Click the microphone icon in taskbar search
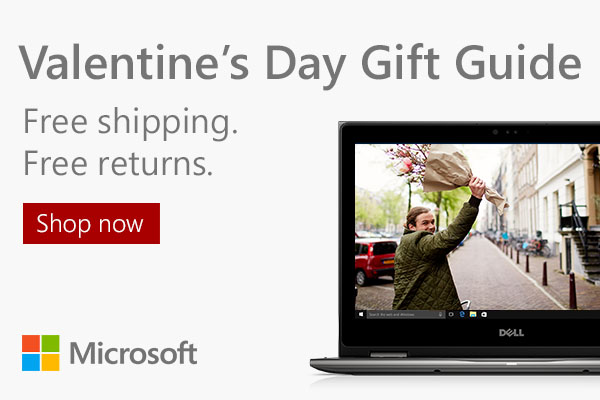Image resolution: width=600 pixels, height=400 pixels. [440, 314]
